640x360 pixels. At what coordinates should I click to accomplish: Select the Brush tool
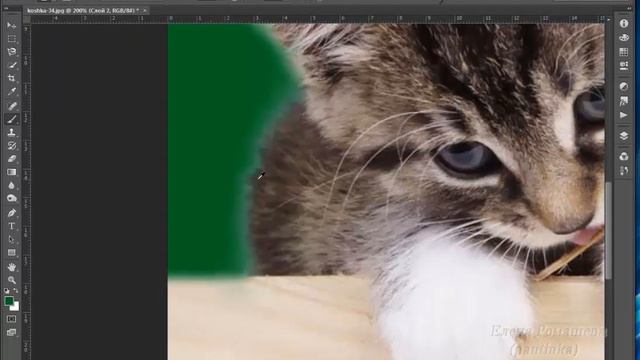(x=11, y=119)
